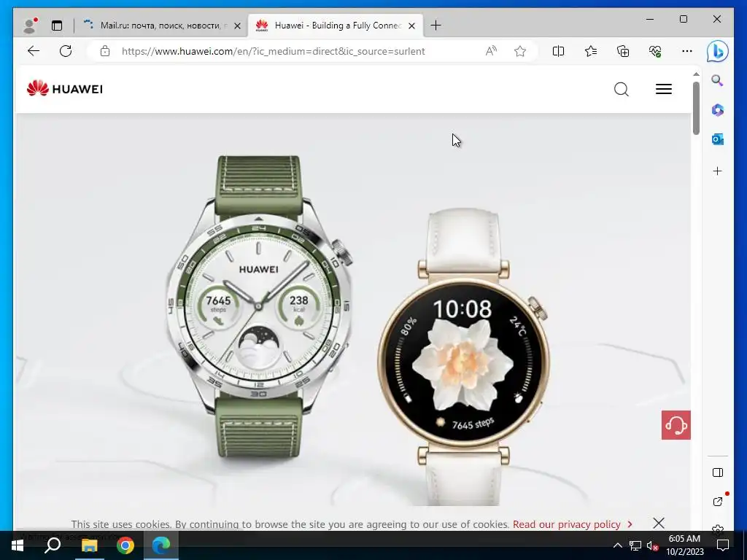Open the tab actions menu icon
747x560 pixels.
57,26
